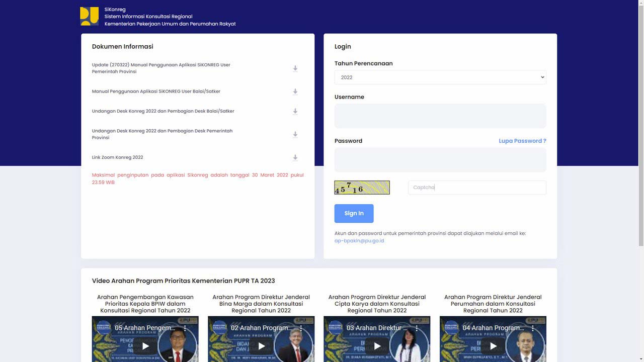The image size is (644, 362).
Task: Download Undangan Desk Pemerintah Provinsi file
Action: [x=295, y=134]
